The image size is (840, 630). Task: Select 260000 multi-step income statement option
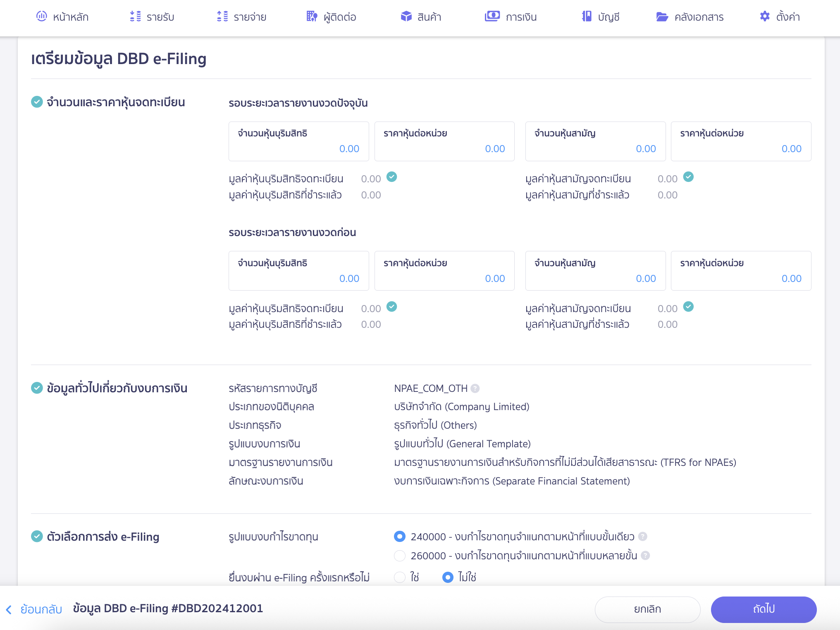coord(400,556)
